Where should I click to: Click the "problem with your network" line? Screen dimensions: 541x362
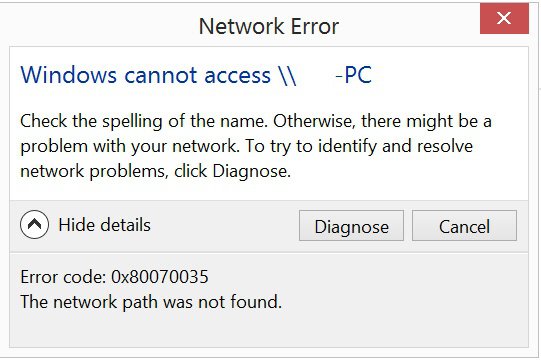130,146
